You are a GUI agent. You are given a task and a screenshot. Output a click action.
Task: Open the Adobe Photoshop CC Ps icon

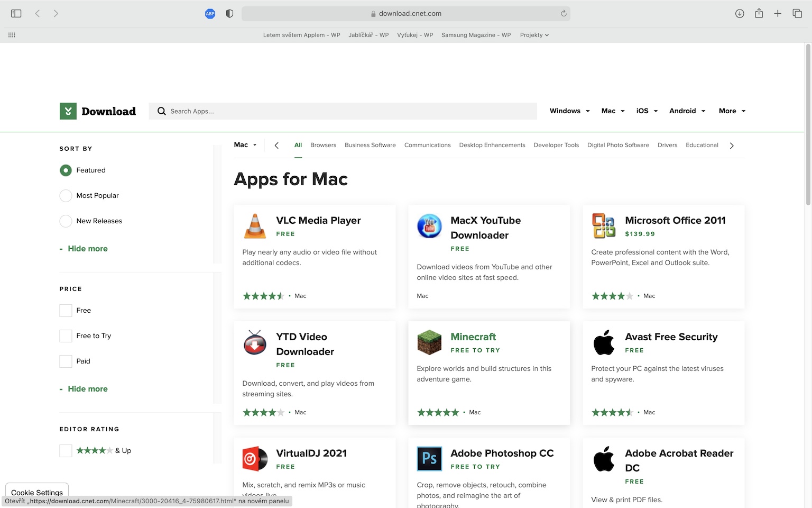(429, 459)
